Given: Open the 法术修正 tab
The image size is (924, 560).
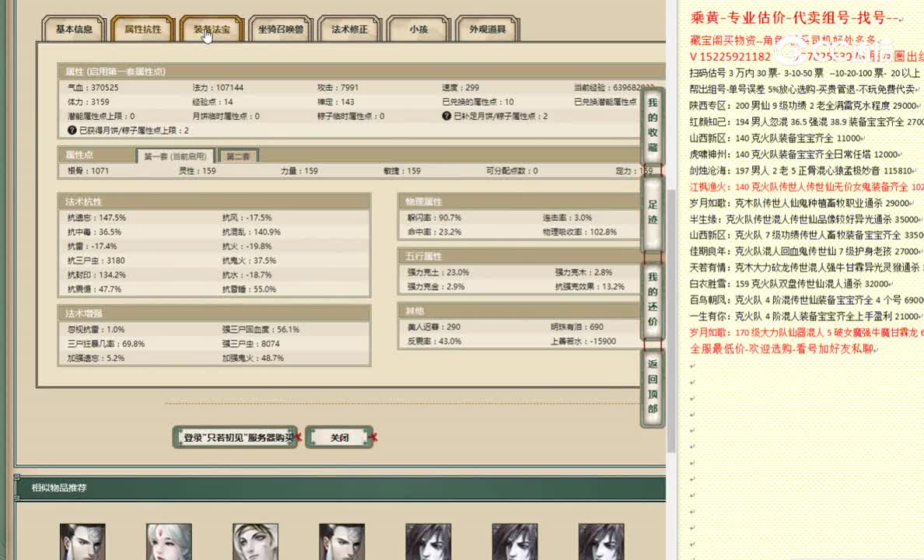Looking at the screenshot, I should 349,30.
